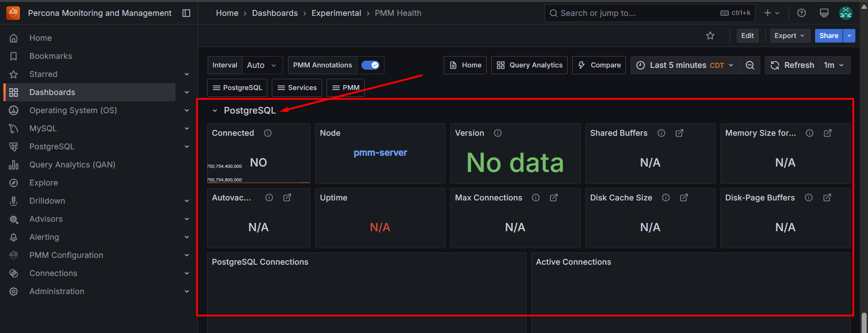Show info for the Max Connections panel
Screen dimensions: 868x333
[536, 198]
